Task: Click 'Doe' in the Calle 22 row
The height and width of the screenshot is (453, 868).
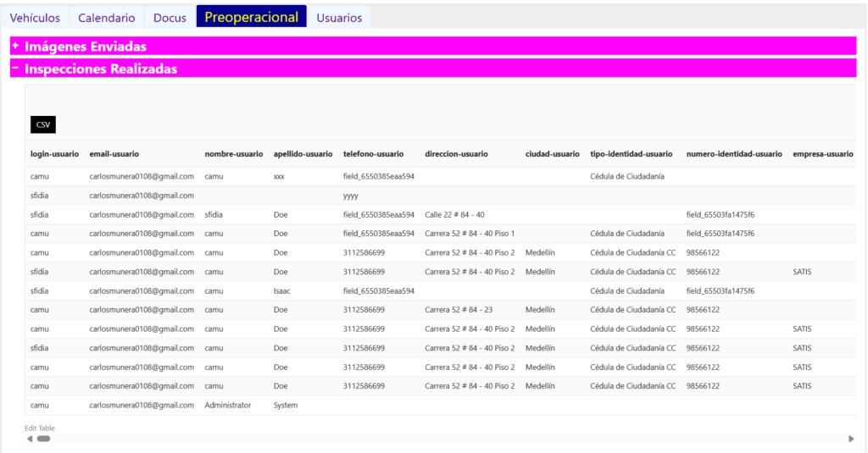Action: pyautogui.click(x=280, y=214)
